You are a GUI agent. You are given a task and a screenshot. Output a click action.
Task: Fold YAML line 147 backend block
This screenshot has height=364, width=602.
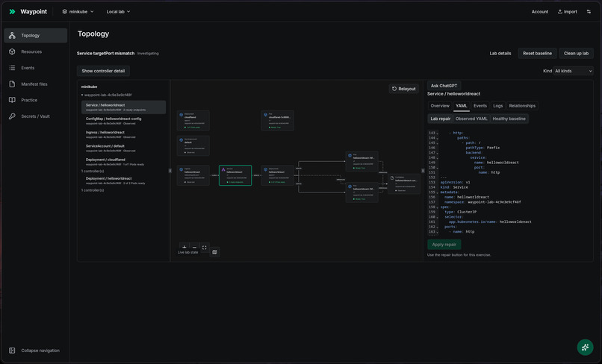(437, 153)
